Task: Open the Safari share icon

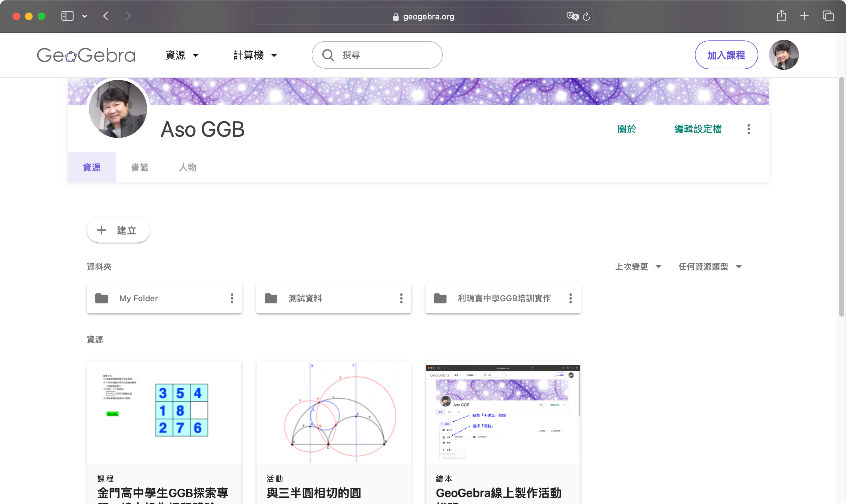Action: pos(781,16)
